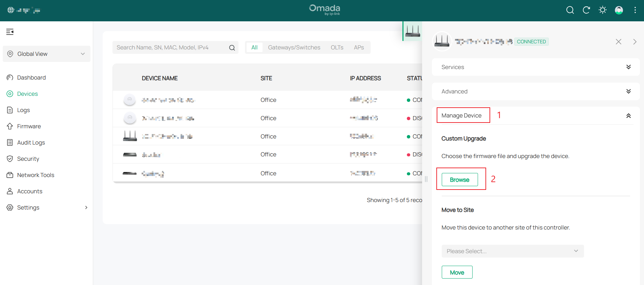Switch to the OLTs tab
The image size is (644, 285).
click(337, 47)
